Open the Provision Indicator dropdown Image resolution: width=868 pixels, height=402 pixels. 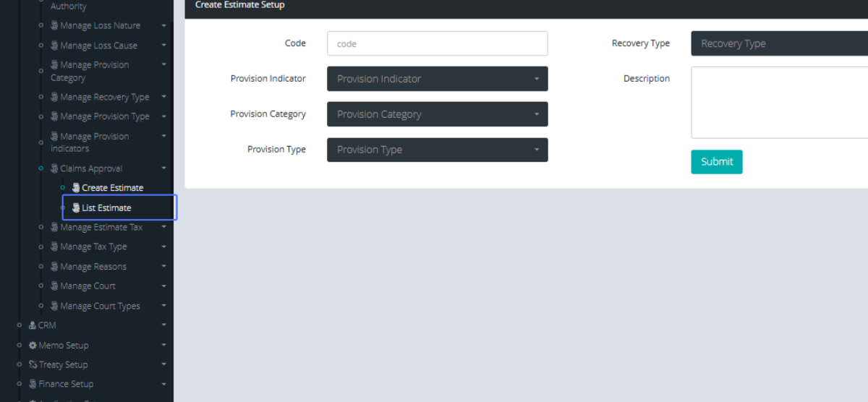coord(437,79)
